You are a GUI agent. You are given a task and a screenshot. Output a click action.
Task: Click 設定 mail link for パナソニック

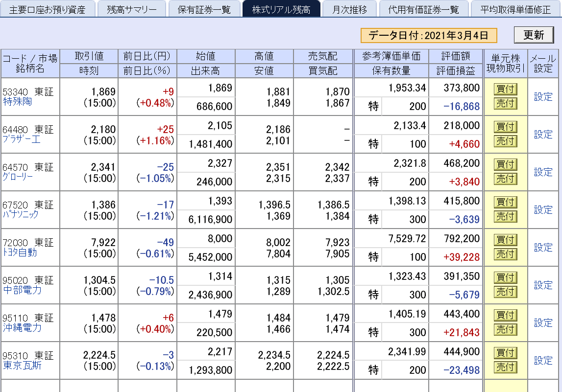point(543,210)
